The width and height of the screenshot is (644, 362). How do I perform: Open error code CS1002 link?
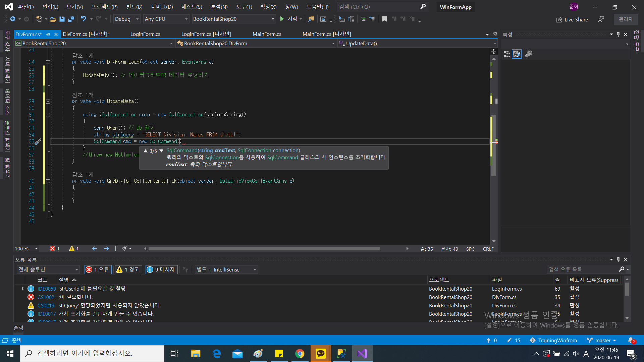coord(46,297)
